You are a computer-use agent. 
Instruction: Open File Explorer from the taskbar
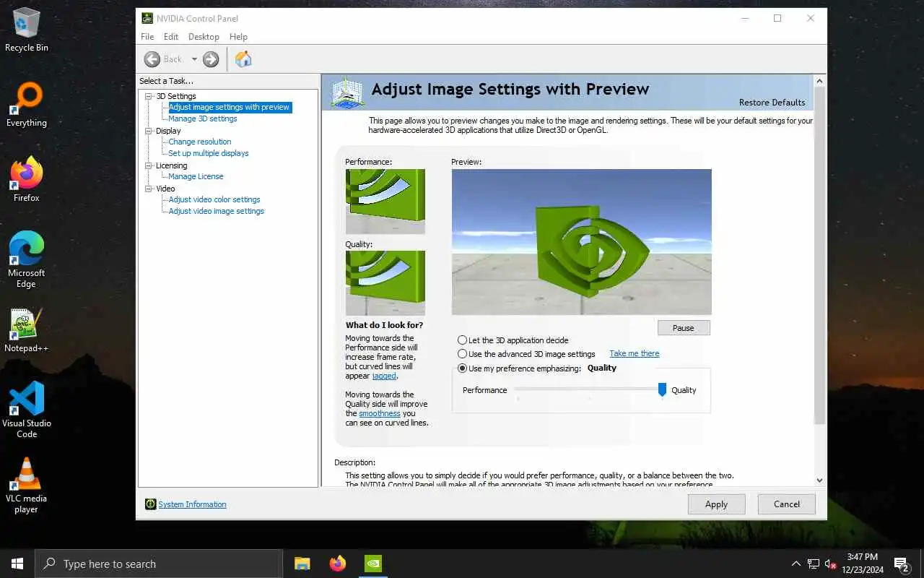(x=302, y=564)
